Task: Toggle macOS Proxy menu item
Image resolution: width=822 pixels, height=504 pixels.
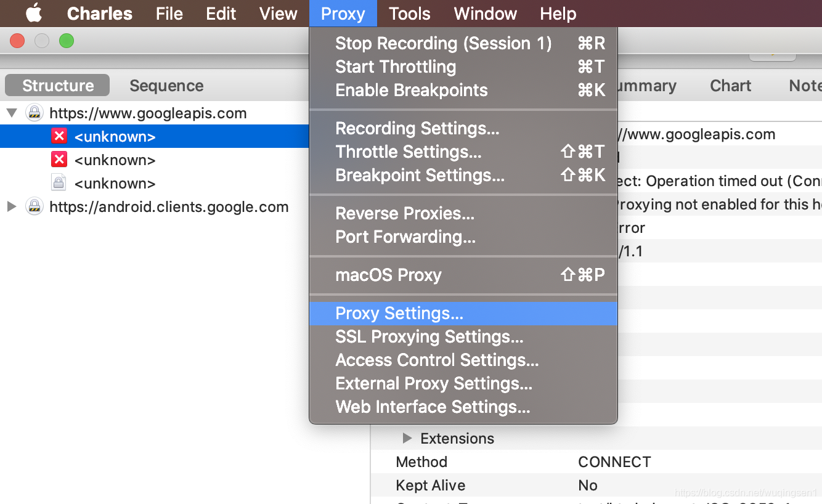Action: 463,275
